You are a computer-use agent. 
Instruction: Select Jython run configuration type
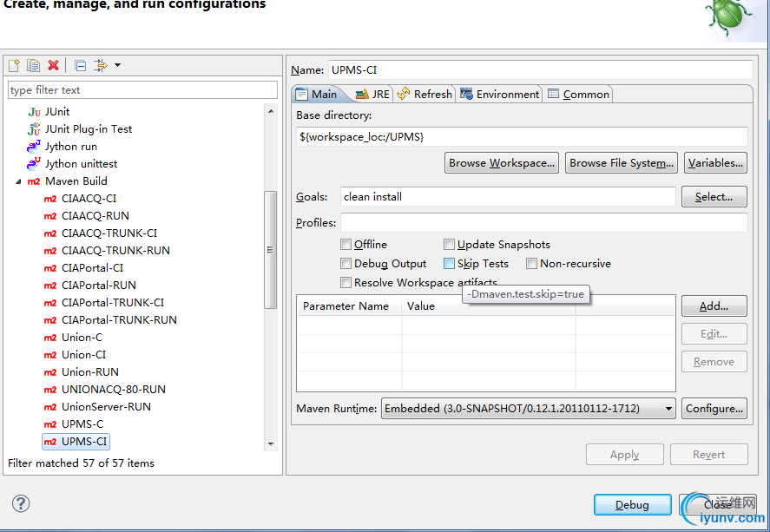coord(62,147)
